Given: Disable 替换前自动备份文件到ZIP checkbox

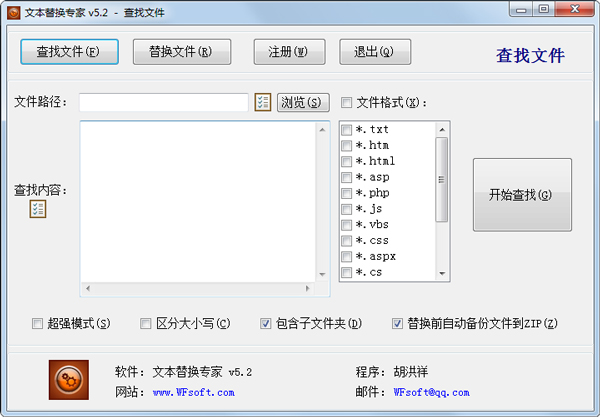Looking at the screenshot, I should point(397,323).
